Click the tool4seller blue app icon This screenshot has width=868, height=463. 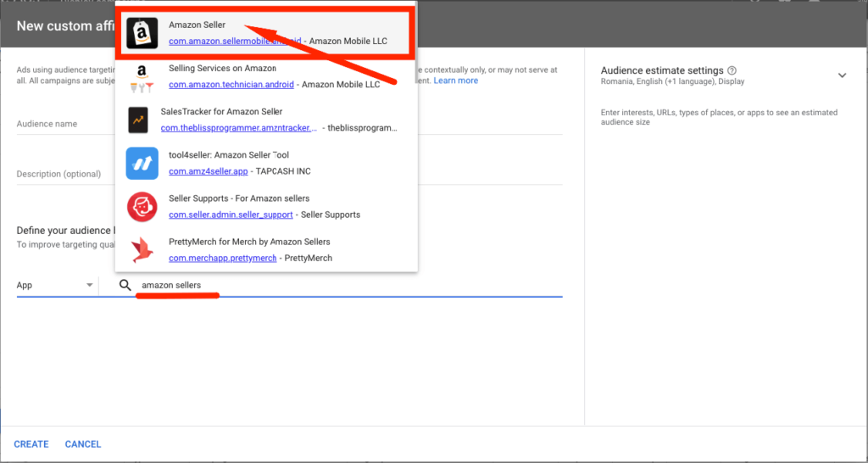[142, 163]
